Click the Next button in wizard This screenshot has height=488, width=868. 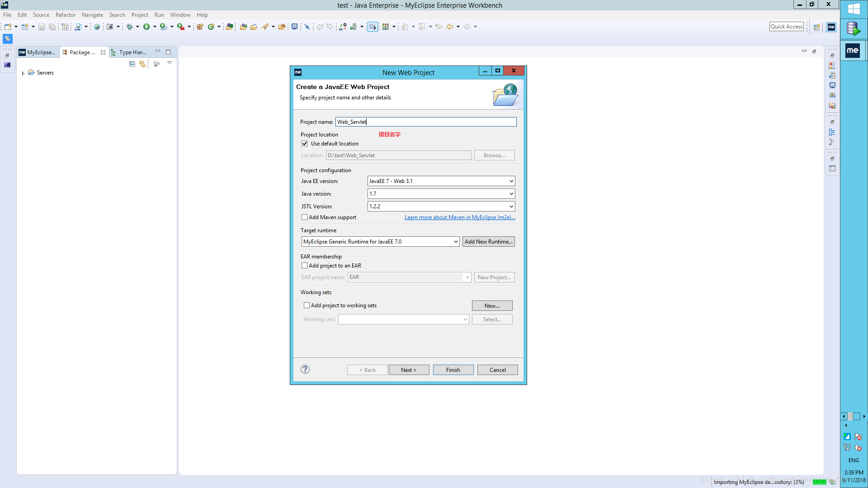[408, 370]
